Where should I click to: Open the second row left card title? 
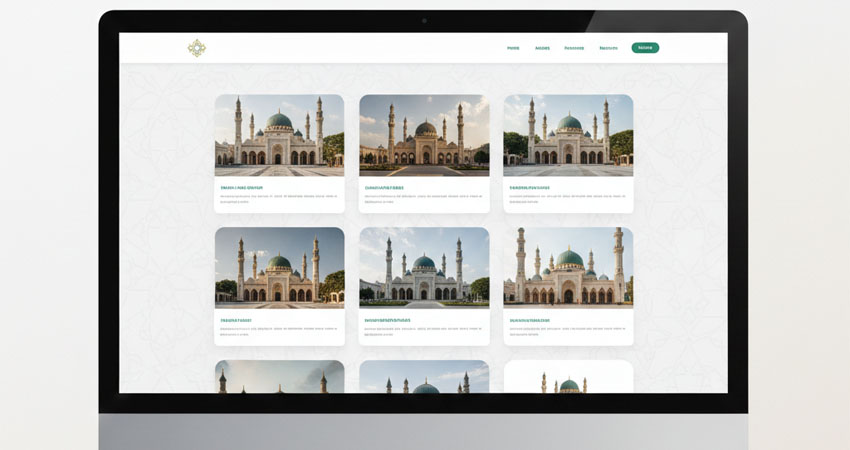coord(236,320)
